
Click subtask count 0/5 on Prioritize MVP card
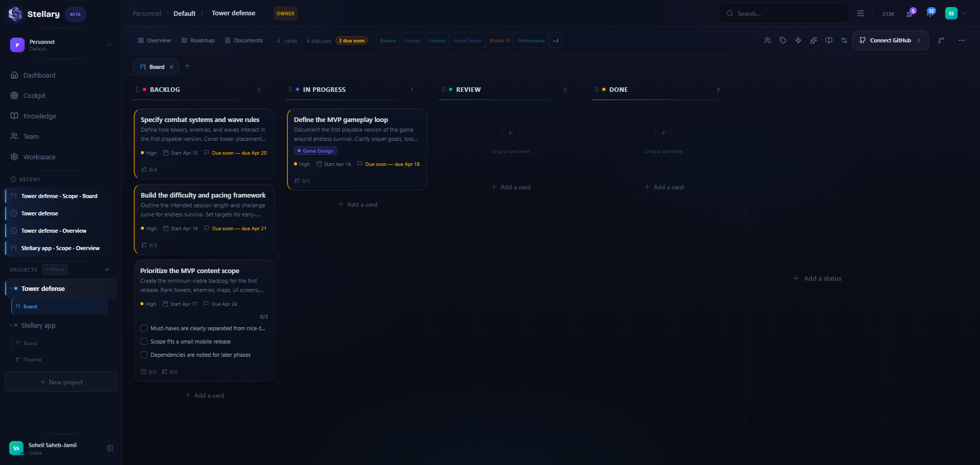[169, 372]
